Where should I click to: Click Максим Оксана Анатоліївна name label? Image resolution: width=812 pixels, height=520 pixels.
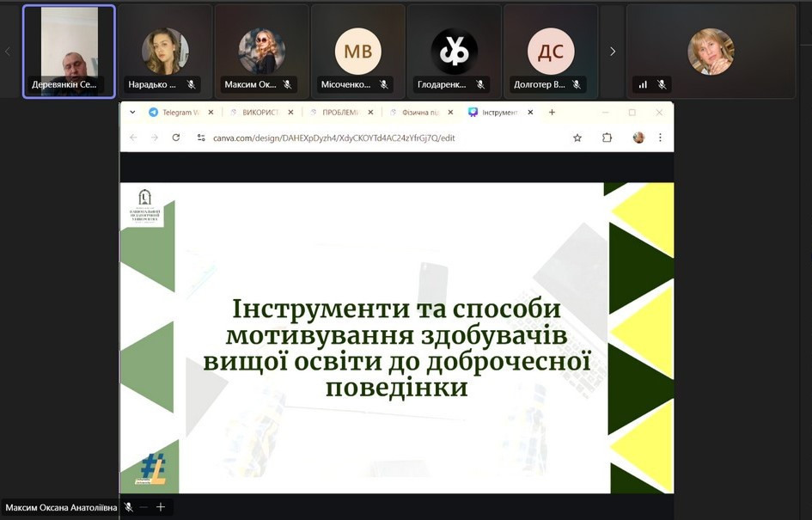[61, 508]
